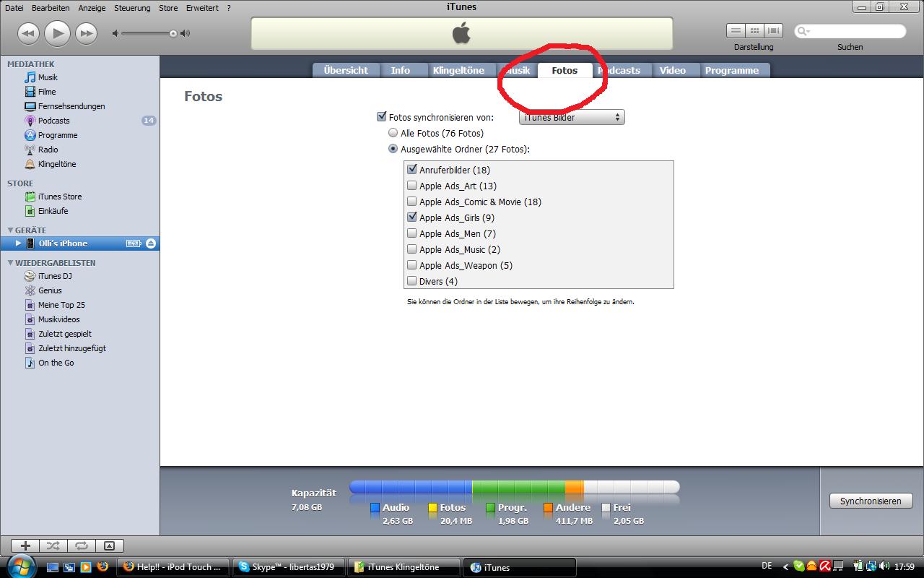Open the Steuerung menu
The width and height of the screenshot is (924, 578).
pos(132,8)
